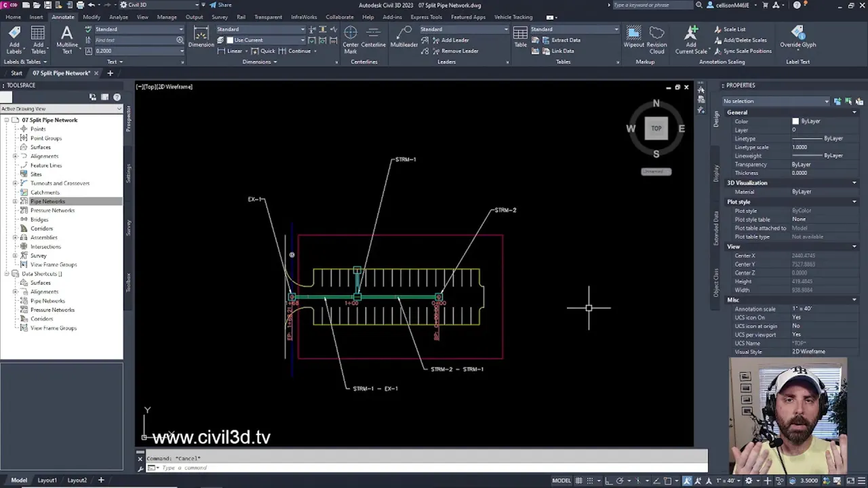Click Remove Leader button
The image size is (868, 488).
(454, 51)
